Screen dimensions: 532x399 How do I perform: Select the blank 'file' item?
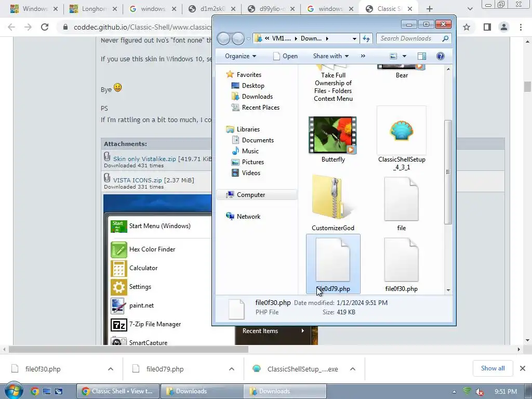coord(402,199)
